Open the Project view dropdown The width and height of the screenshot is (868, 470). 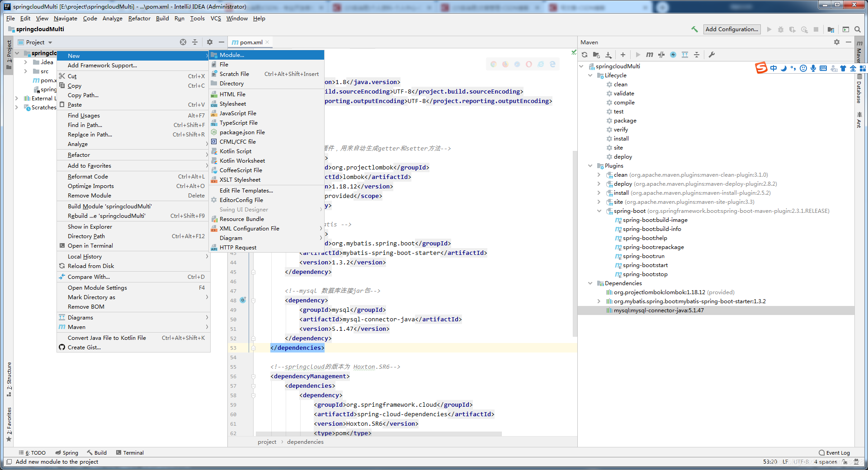click(35, 42)
